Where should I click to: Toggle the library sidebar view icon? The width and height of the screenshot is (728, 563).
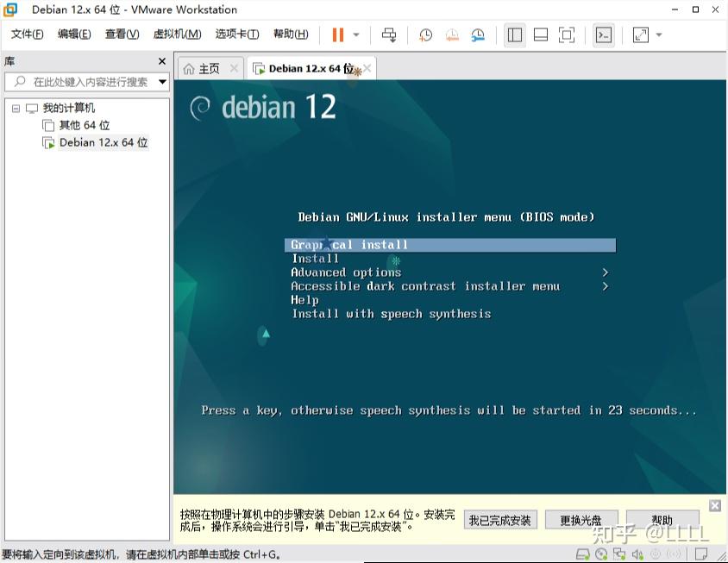(514, 34)
